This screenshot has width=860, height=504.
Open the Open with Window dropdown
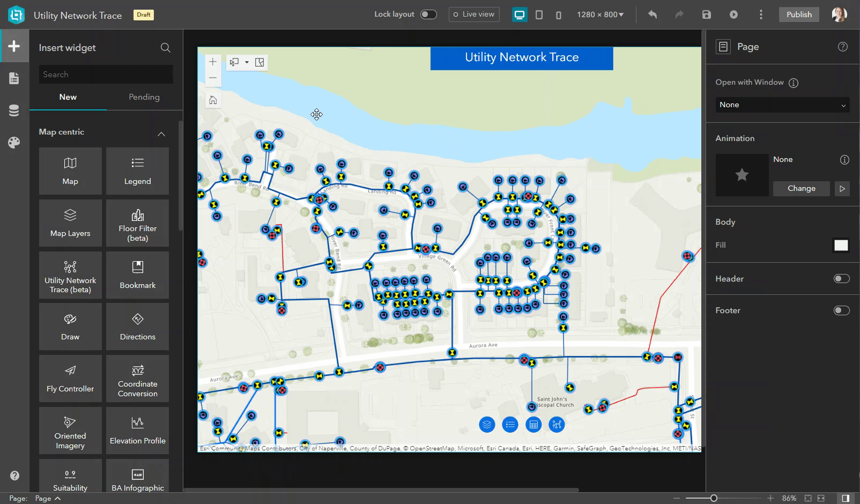tap(782, 105)
